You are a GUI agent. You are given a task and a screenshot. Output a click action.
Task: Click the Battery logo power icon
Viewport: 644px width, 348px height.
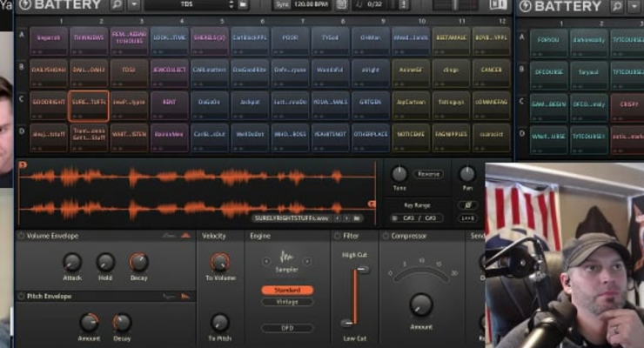(24, 5)
